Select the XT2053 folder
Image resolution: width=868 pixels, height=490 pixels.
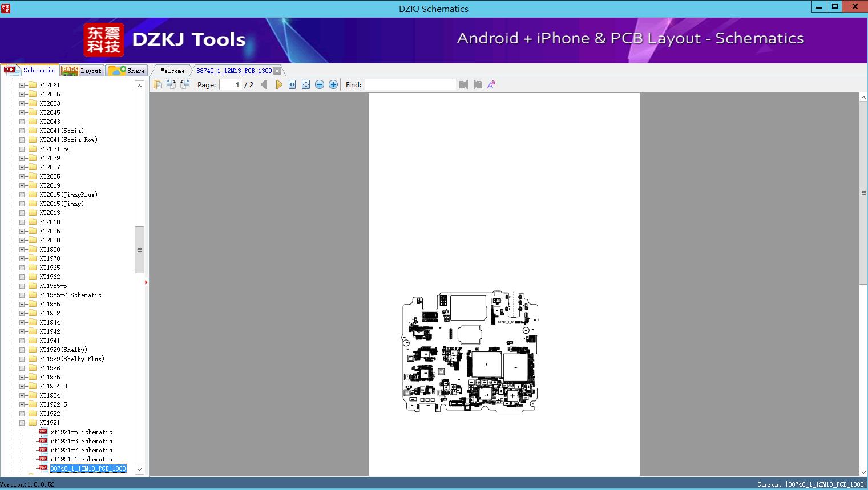[50, 103]
